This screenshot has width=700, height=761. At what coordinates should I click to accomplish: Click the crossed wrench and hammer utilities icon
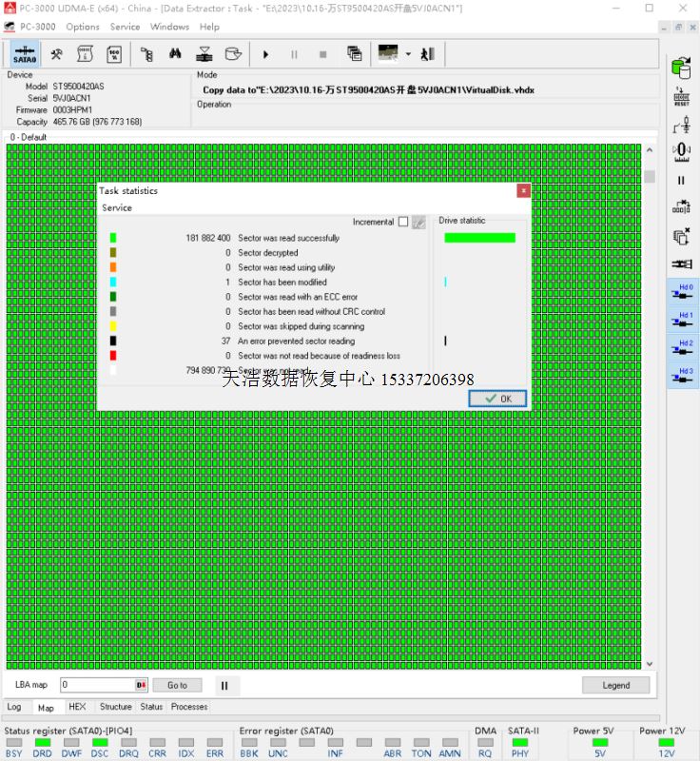pyautogui.click(x=57, y=54)
